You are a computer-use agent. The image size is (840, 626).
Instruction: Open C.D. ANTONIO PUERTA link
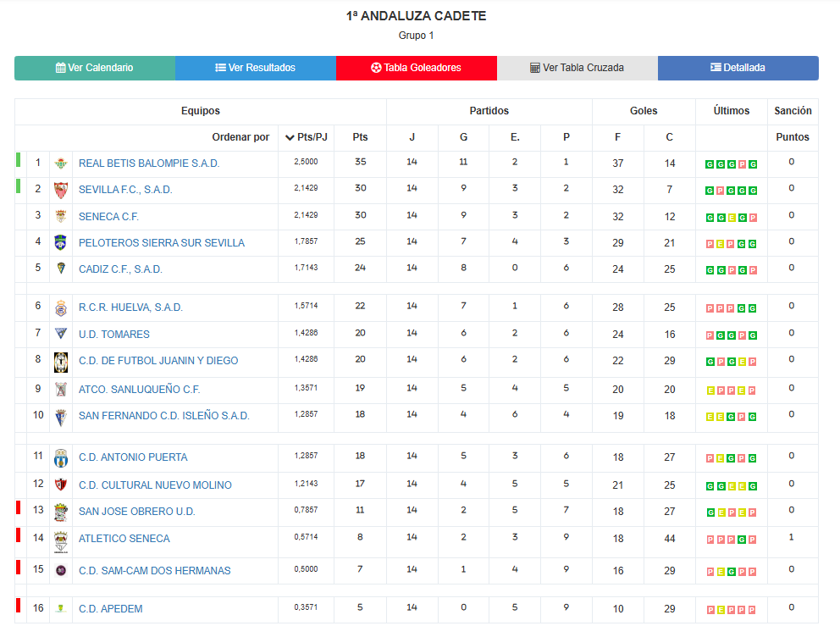(x=134, y=457)
